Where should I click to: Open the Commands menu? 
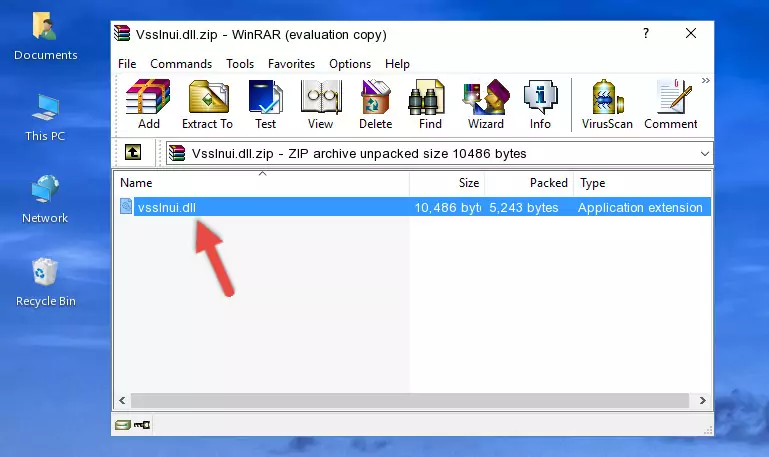pos(181,64)
